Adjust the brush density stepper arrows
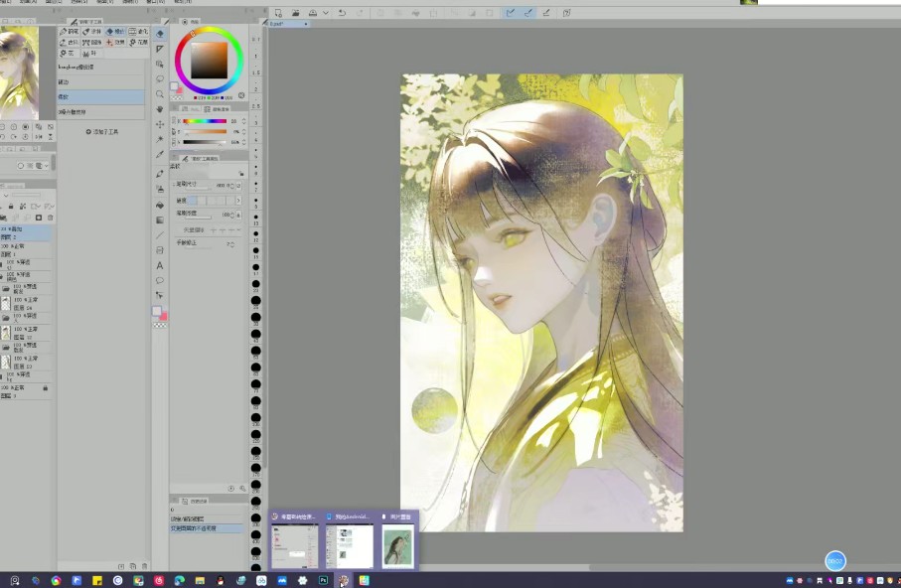Viewport: 901px width, 588px height. tap(232, 215)
